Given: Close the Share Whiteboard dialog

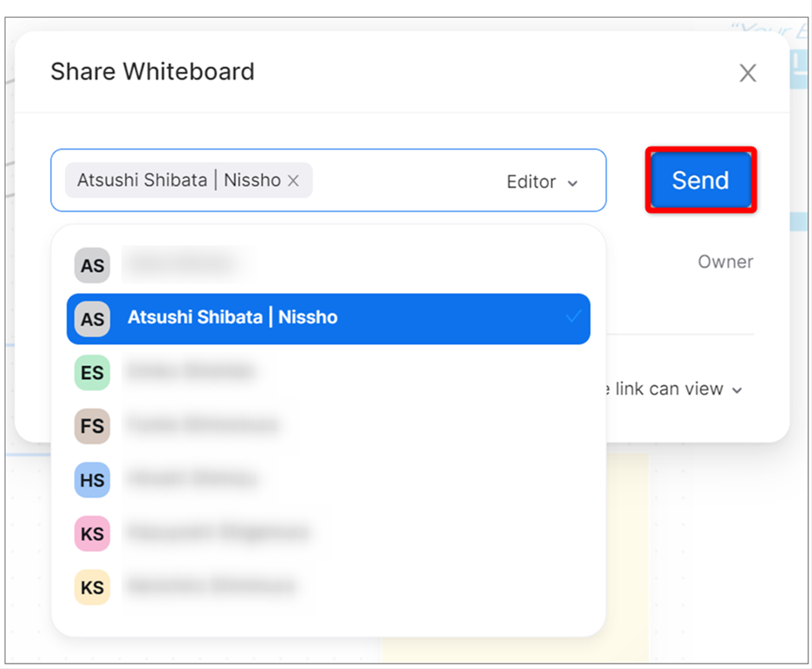Looking at the screenshot, I should click(748, 73).
